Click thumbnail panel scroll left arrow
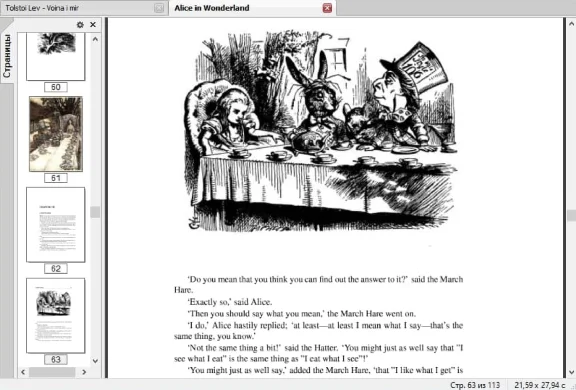Screen dimensions: 576x390 (x=23, y=372)
